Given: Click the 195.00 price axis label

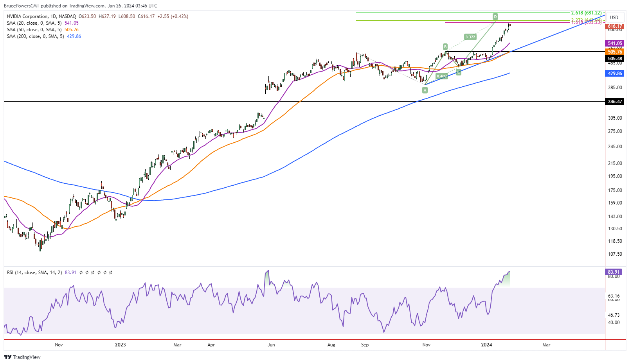Looking at the screenshot, I should (x=615, y=176).
